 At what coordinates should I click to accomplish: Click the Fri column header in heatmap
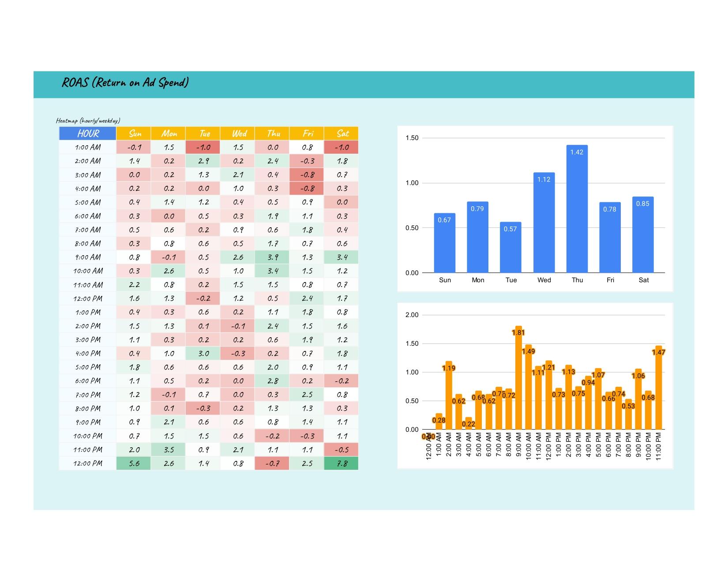307,133
